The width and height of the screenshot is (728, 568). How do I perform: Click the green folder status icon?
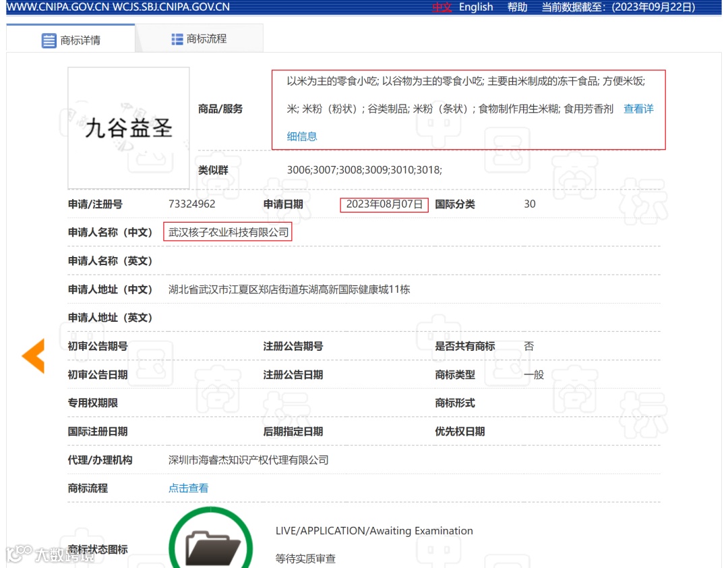point(211,539)
